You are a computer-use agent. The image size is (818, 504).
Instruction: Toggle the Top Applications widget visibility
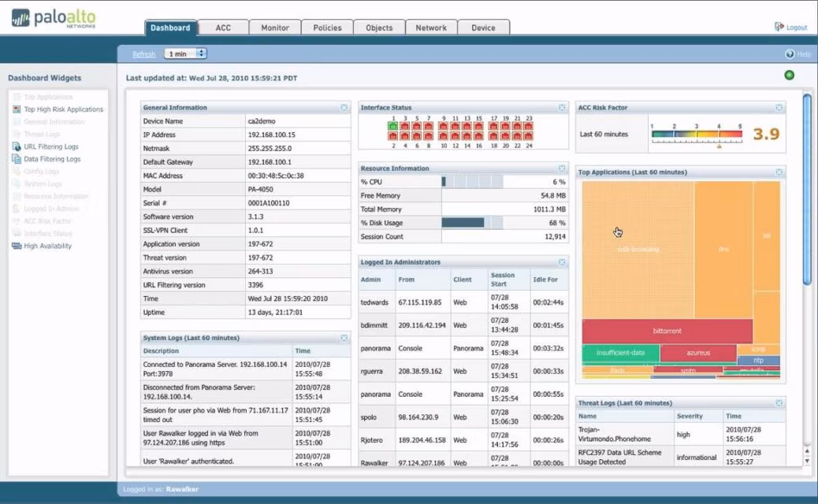coord(779,172)
